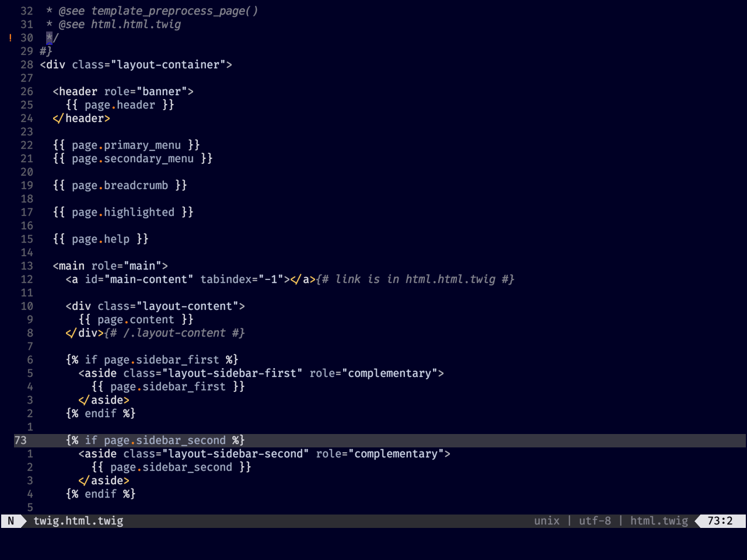Click '{{ page.breadcrumb }}' line
This screenshot has width=747, height=560.
[x=120, y=185]
